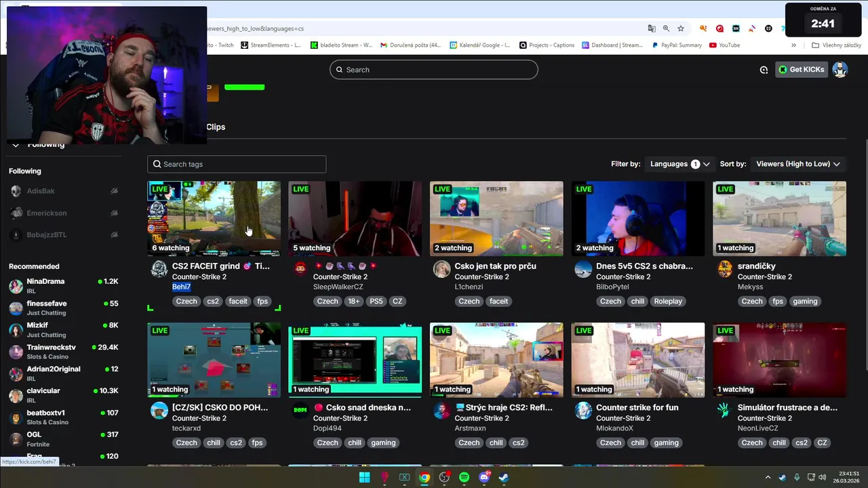Open recommended channel Trainwreckstv

[x=64, y=352]
